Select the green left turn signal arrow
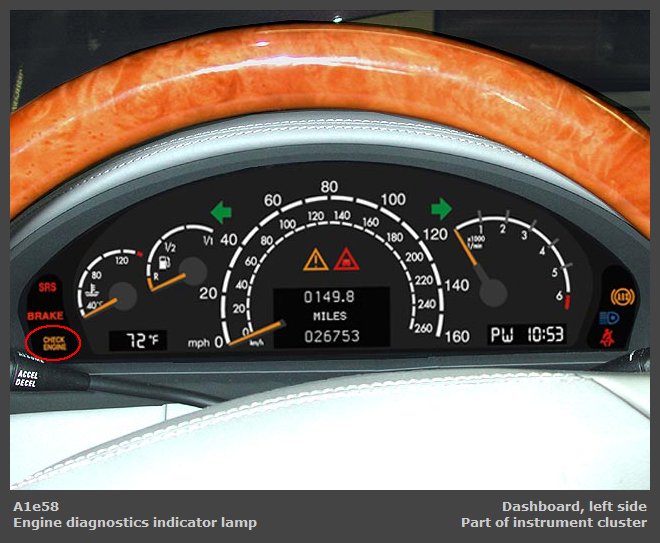This screenshot has width=660, height=543. click(221, 210)
